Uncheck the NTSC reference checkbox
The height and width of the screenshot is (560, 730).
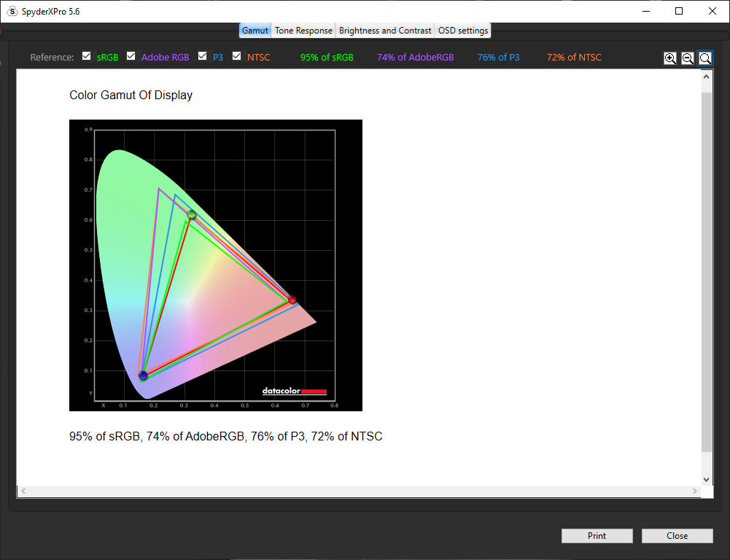click(x=236, y=56)
